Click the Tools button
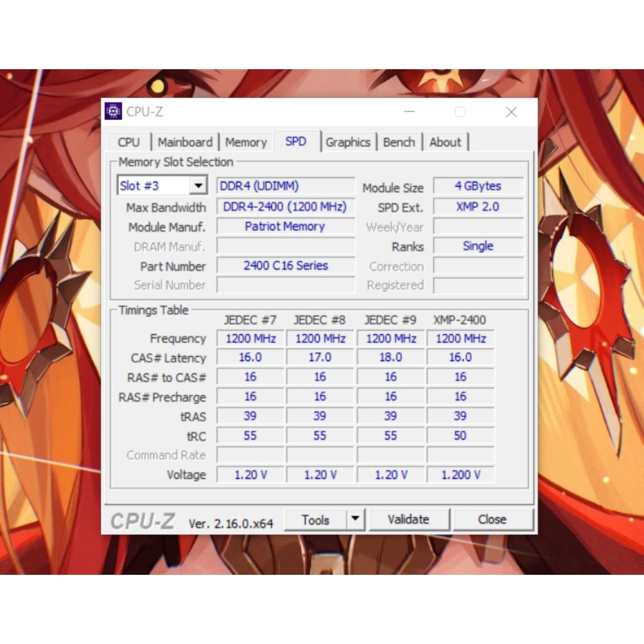Image resolution: width=644 pixels, height=644 pixels. click(315, 519)
